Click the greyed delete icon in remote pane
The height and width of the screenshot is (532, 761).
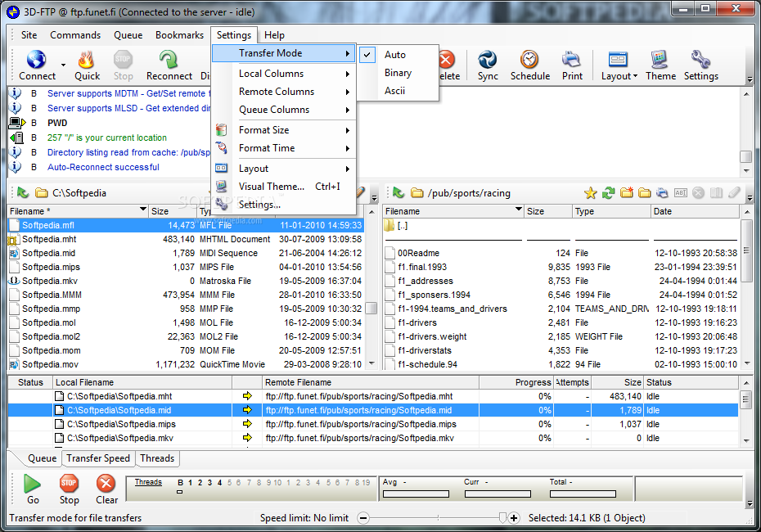698,192
